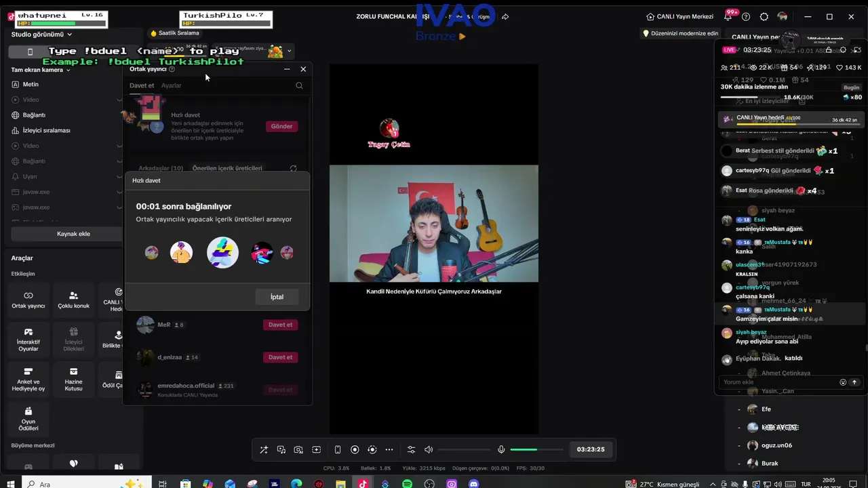The height and width of the screenshot is (488, 868).
Task: Adjust the speaker volume slider
Action: [x=464, y=449]
